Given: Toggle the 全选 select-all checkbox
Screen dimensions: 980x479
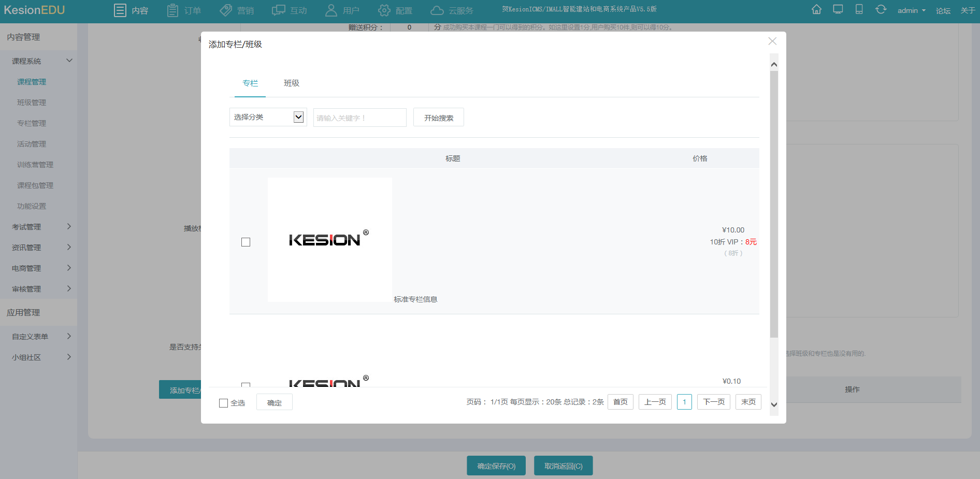Looking at the screenshot, I should click(x=224, y=403).
